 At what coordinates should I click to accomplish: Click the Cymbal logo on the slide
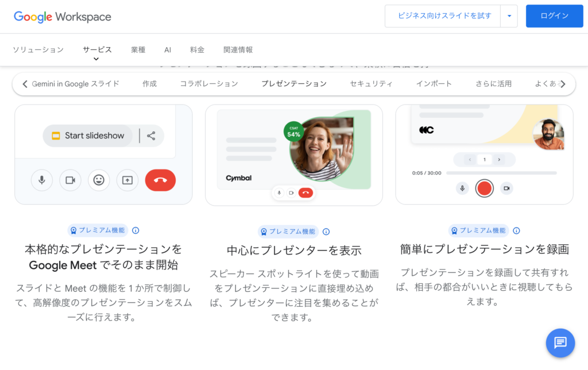[238, 178]
